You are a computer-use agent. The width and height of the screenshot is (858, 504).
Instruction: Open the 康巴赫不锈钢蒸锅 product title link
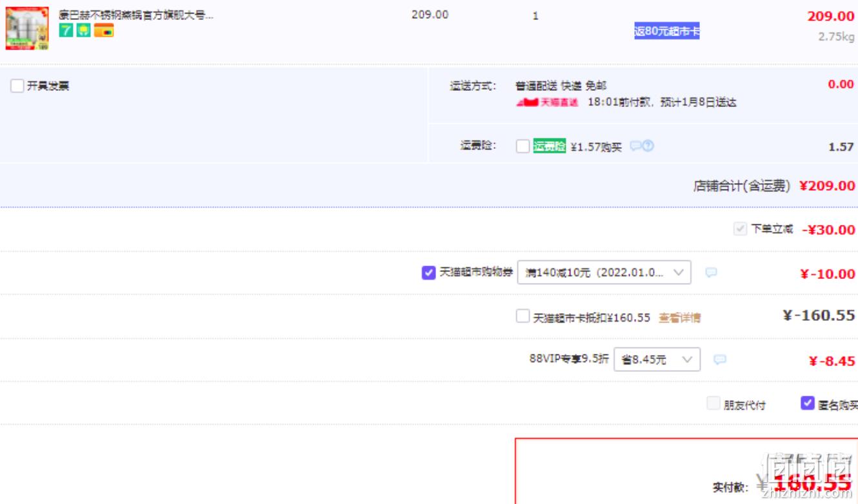coord(136,15)
